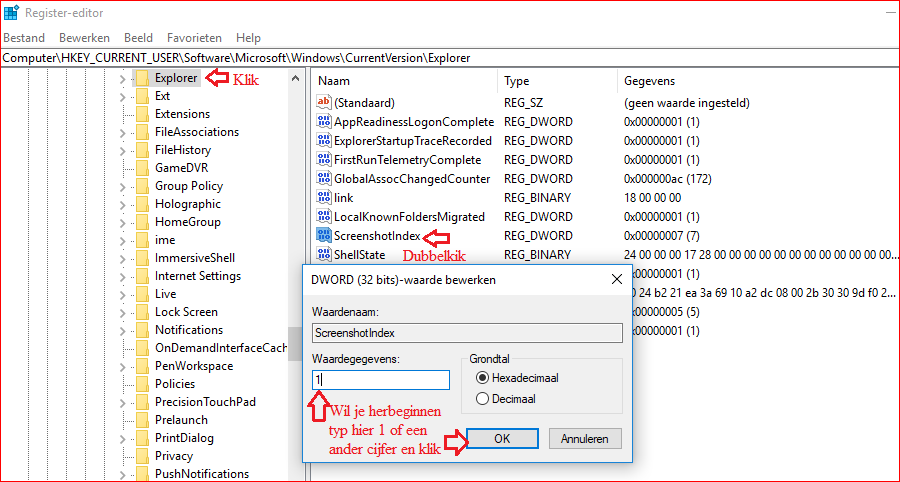Viewport: 900px width, 482px height.
Task: Click the GlobalAssocChangedCounter value icon
Action: [323, 178]
